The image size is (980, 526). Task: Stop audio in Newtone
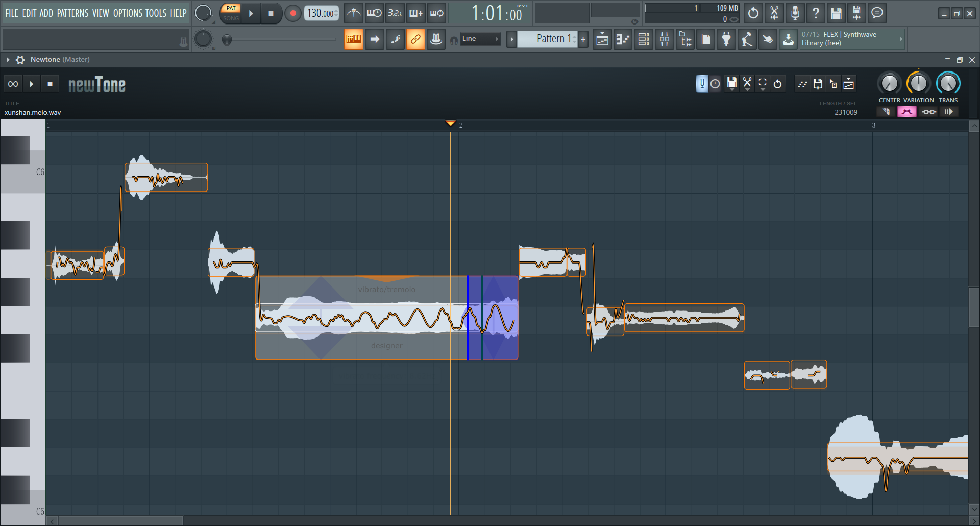tap(50, 84)
